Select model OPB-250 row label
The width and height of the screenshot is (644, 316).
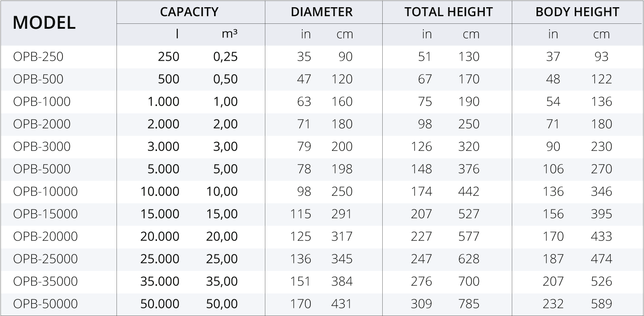[38, 57]
